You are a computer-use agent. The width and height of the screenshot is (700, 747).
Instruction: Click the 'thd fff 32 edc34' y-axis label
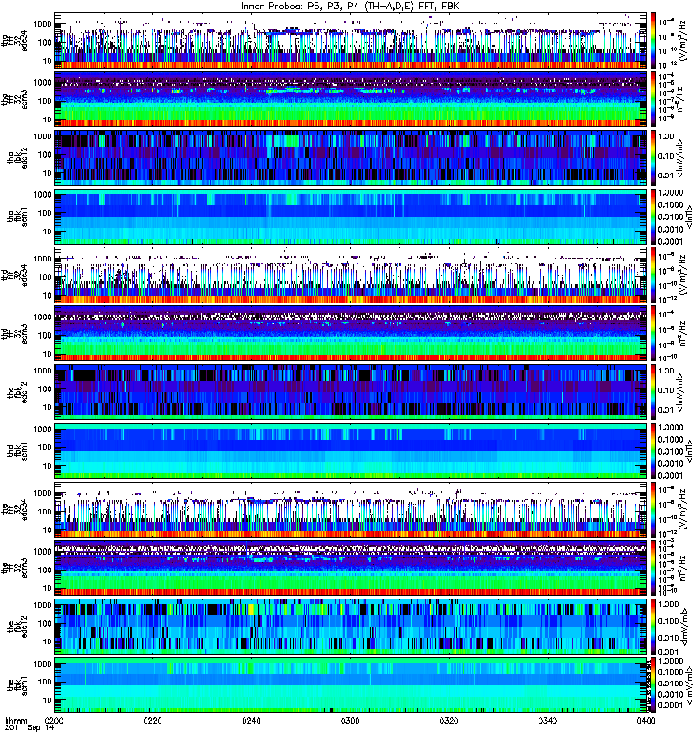coord(15,275)
